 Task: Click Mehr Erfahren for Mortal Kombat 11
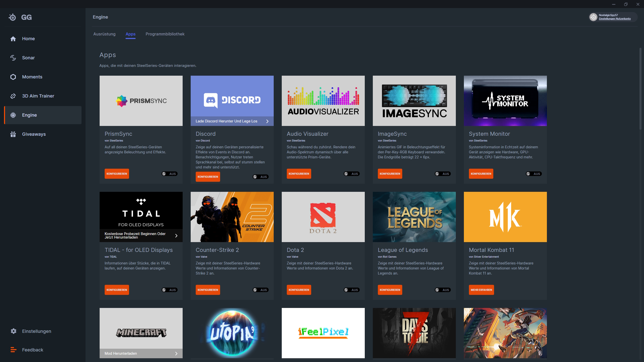tap(481, 290)
